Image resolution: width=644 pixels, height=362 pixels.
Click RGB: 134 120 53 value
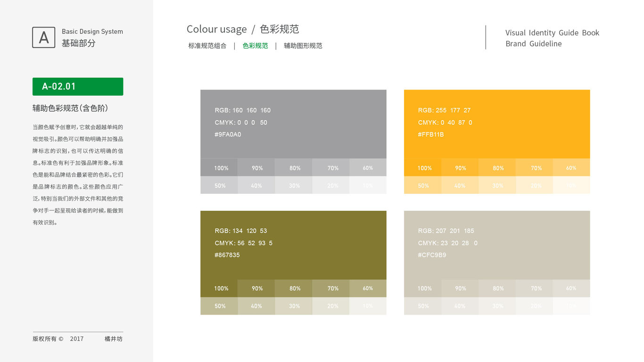241,231
